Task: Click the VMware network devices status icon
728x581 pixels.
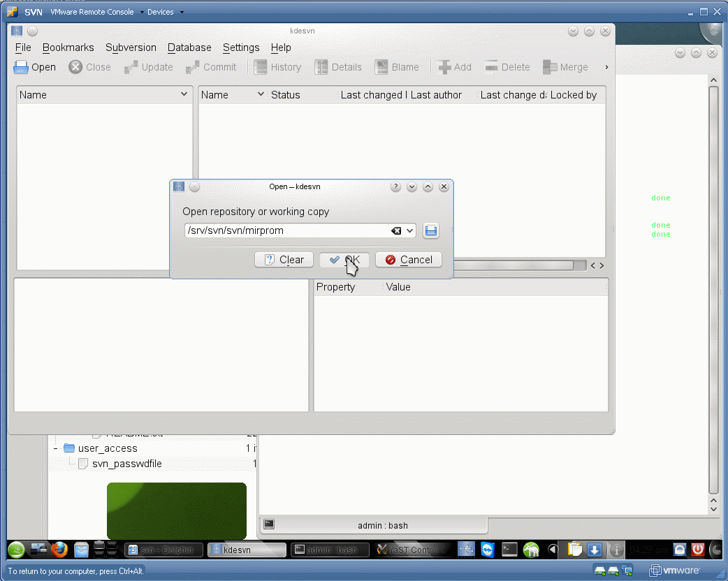Action: [627, 571]
